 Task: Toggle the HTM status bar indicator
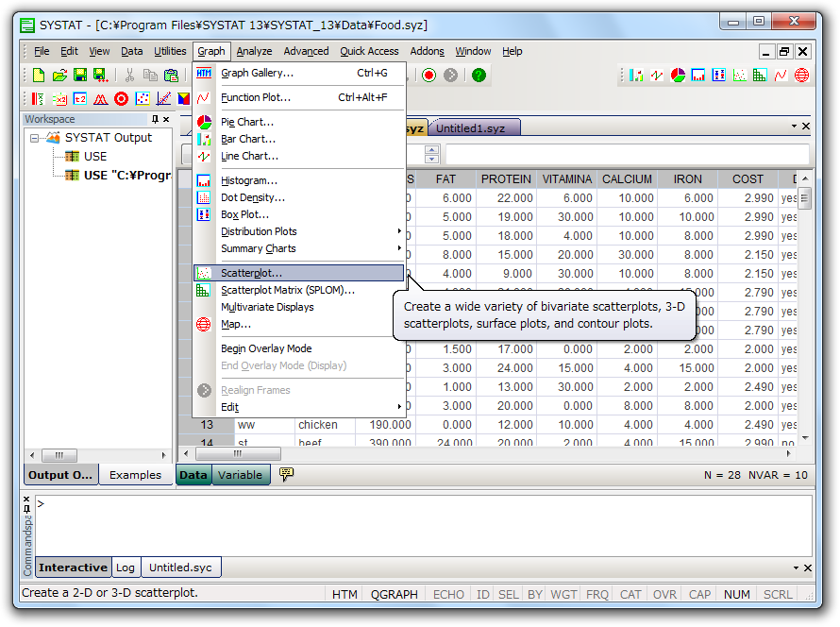coord(344,594)
